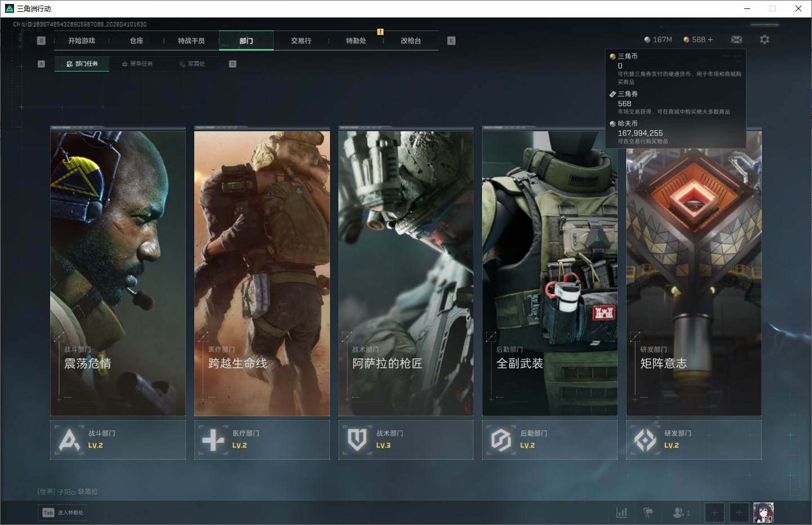Click the 研发部门 LV.2 badge
Viewport: 812px width, 525px height.
(x=694, y=440)
